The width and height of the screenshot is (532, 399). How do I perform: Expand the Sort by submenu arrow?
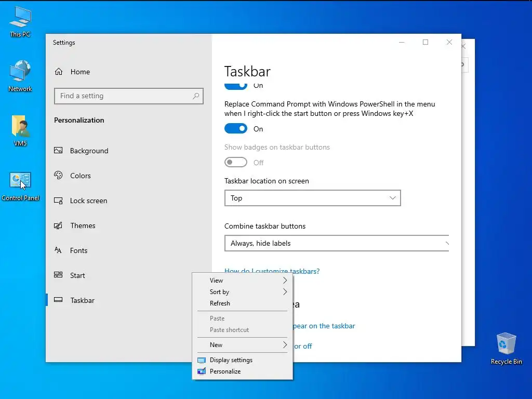[x=285, y=292]
